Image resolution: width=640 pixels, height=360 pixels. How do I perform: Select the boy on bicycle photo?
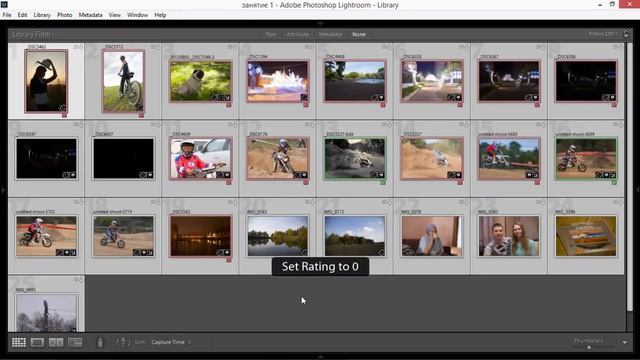tap(123, 81)
